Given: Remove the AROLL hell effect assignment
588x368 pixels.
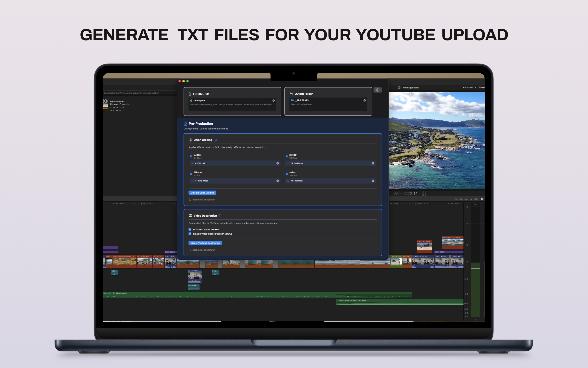Looking at the screenshot, I should tap(277, 163).
